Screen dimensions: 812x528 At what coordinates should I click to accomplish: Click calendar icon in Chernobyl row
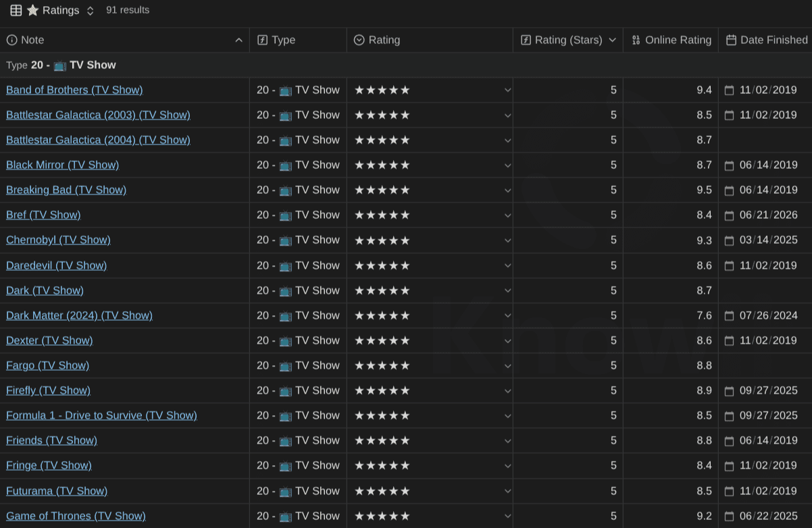point(729,240)
